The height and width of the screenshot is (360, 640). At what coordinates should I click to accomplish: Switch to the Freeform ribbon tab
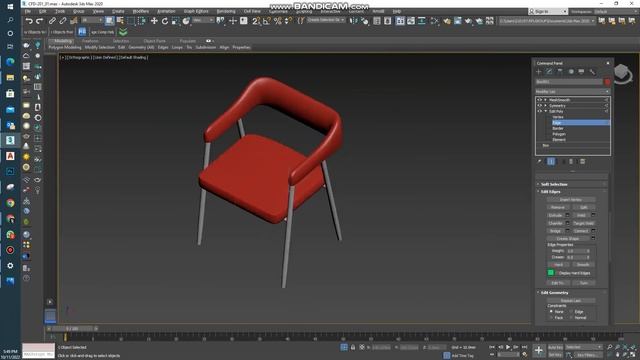point(90,41)
